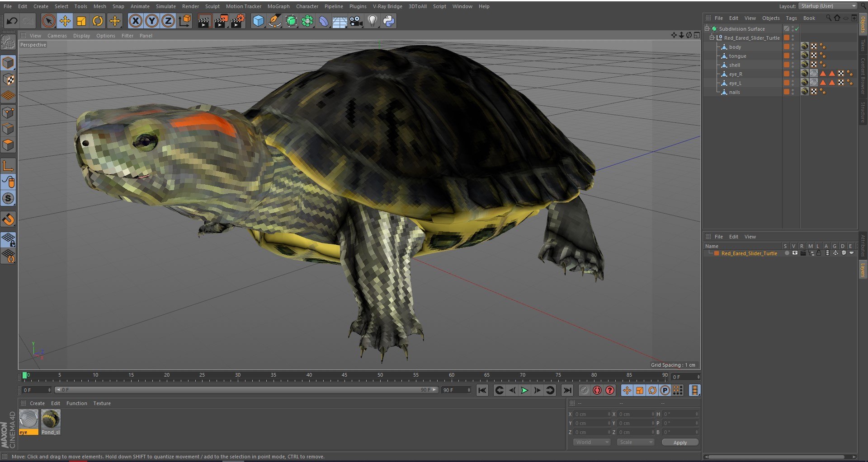Screen dimensions: 868x462
Task: Toggle Y axis lock
Action: [x=152, y=21]
